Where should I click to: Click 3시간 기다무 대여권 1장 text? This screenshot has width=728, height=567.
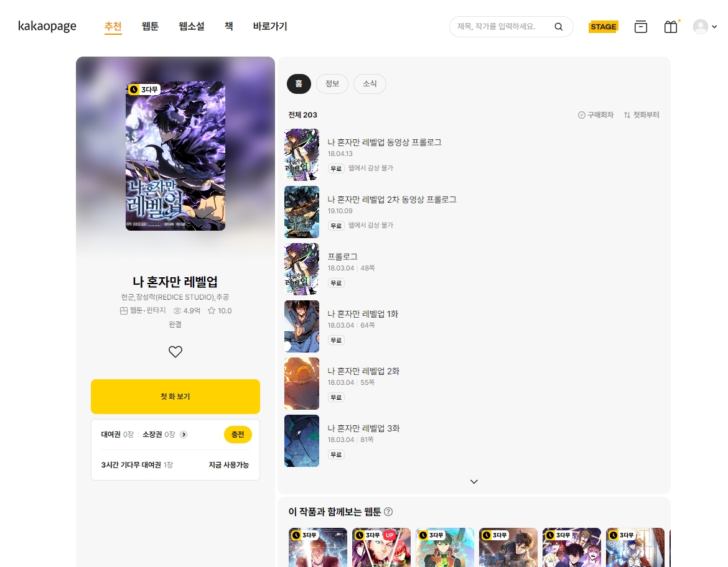point(137,465)
